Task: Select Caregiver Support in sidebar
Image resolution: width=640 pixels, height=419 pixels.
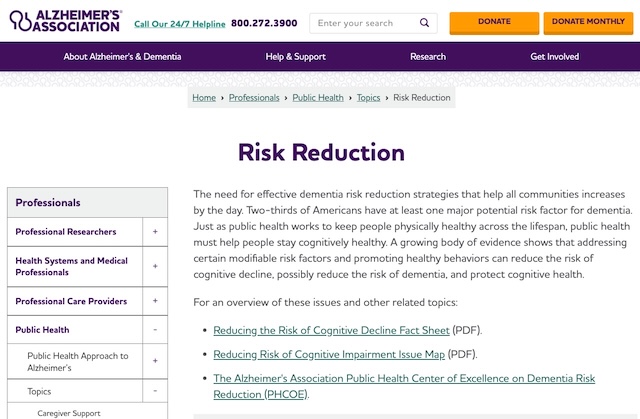Action: pos(69,413)
